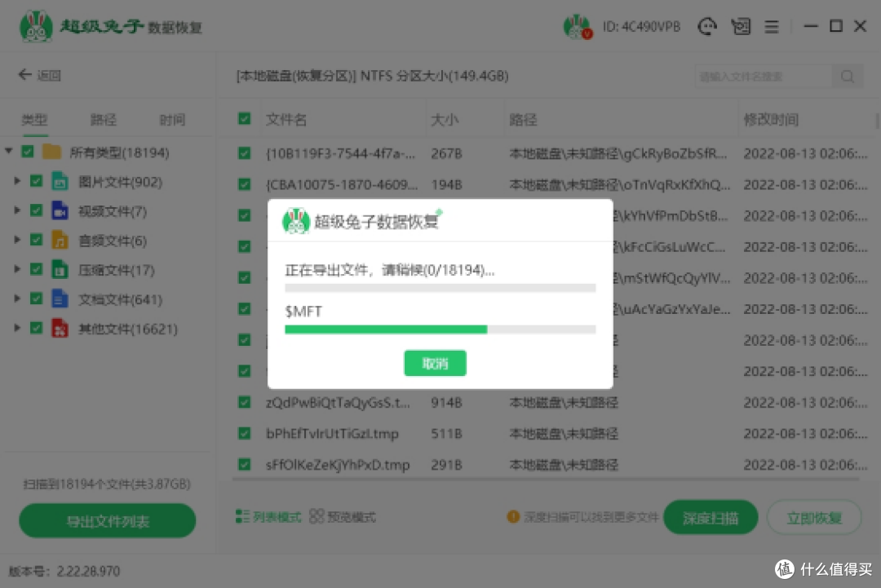The image size is (881, 588).
Task: Open the feedback icon in the title bar
Action: [x=741, y=26]
